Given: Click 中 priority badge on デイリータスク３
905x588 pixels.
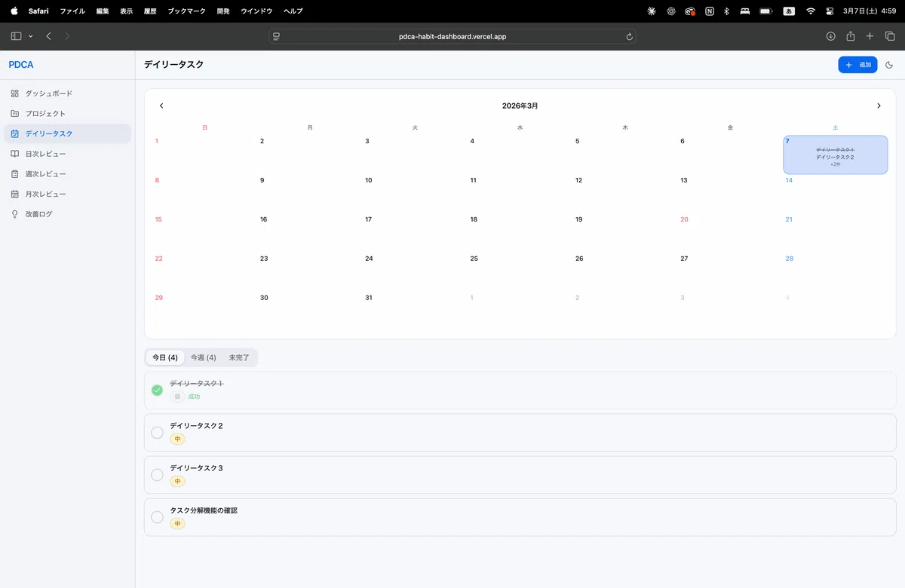Looking at the screenshot, I should [177, 481].
